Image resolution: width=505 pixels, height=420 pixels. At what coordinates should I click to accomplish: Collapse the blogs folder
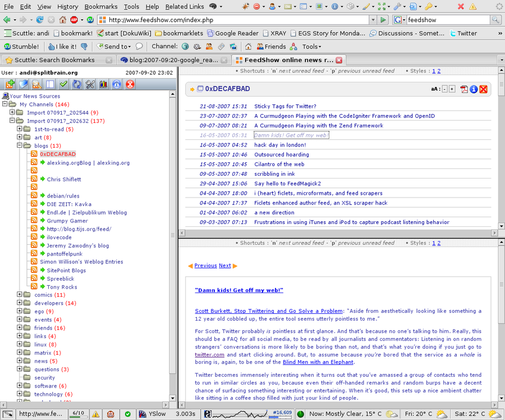[x=19, y=145]
